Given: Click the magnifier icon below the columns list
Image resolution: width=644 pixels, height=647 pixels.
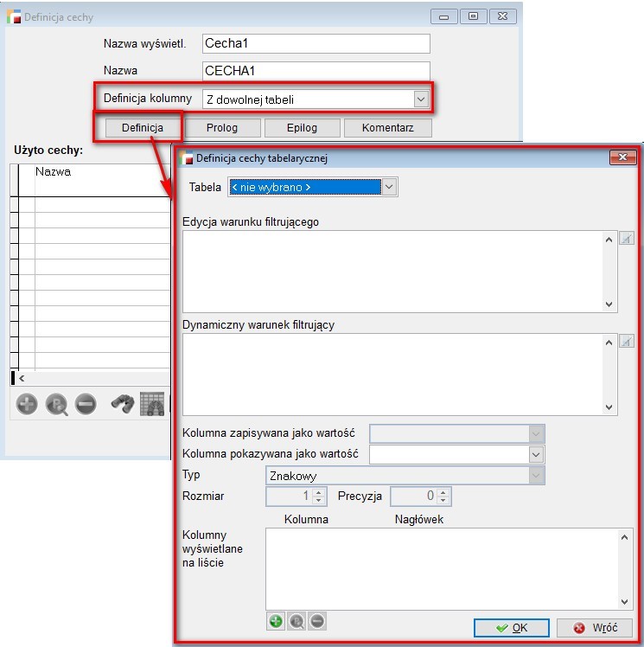Looking at the screenshot, I should point(296,620).
